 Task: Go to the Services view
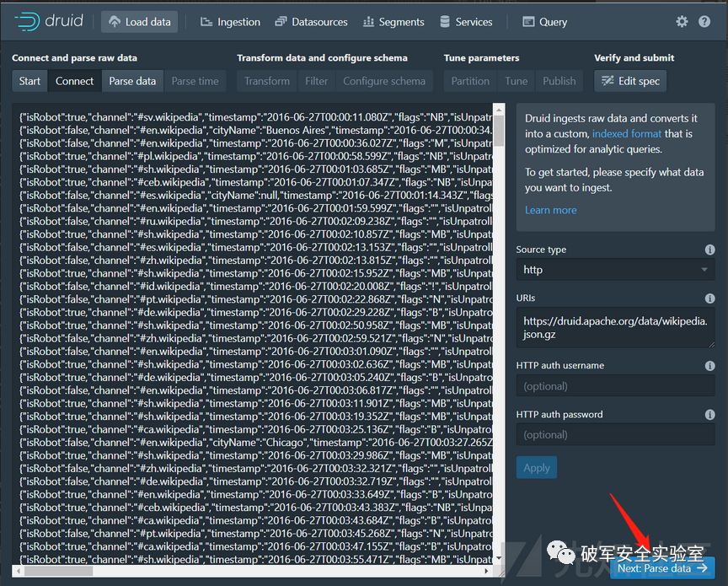coord(466,22)
